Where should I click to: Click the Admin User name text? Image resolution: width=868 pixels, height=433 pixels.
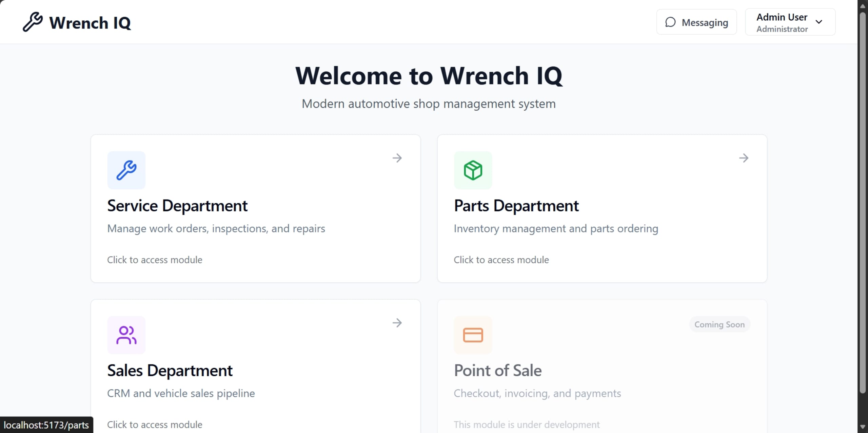coord(782,17)
